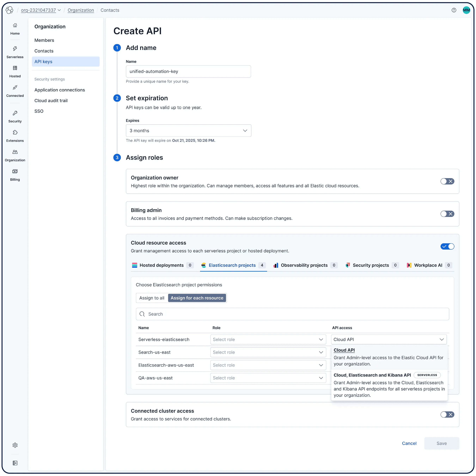
Task: Open the MM user avatar menu
Action: [x=466, y=10]
